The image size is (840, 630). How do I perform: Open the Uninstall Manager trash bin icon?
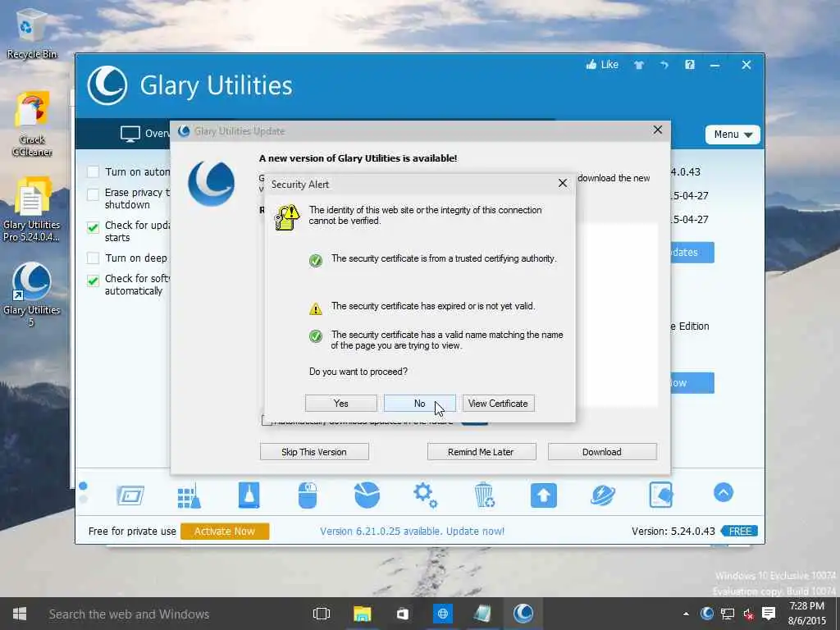[484, 495]
